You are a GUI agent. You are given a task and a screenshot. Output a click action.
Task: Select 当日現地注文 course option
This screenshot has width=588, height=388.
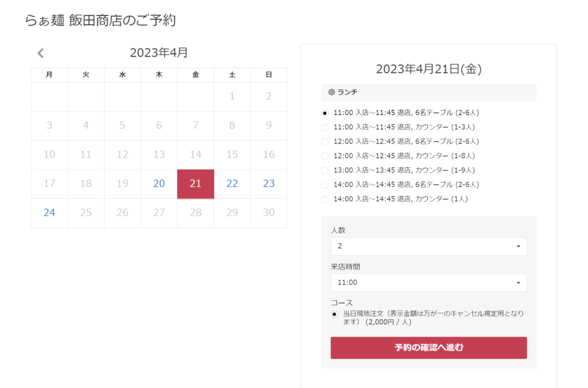pos(334,314)
